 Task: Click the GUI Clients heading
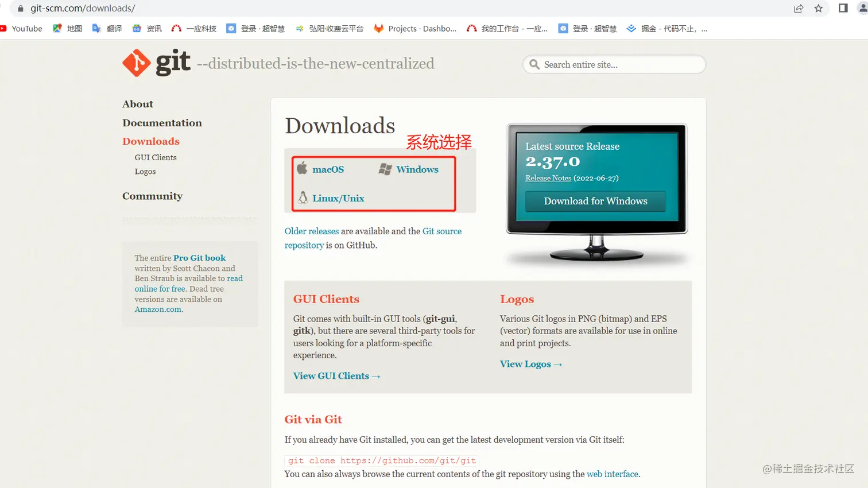pos(326,299)
